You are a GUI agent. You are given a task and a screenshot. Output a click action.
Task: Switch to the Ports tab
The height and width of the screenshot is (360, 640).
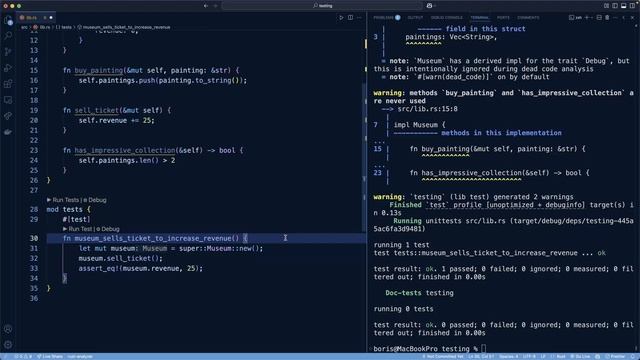503,18
